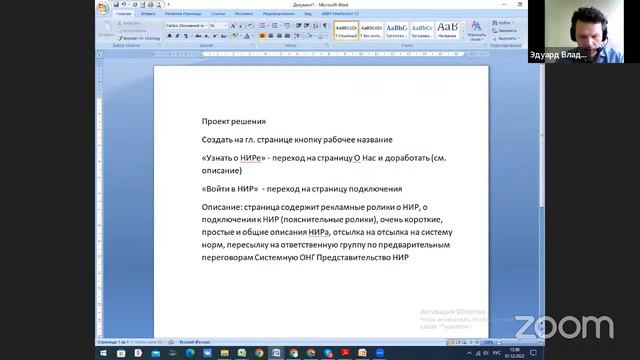Start a bulleted list
The image size is (640, 360).
262,26
